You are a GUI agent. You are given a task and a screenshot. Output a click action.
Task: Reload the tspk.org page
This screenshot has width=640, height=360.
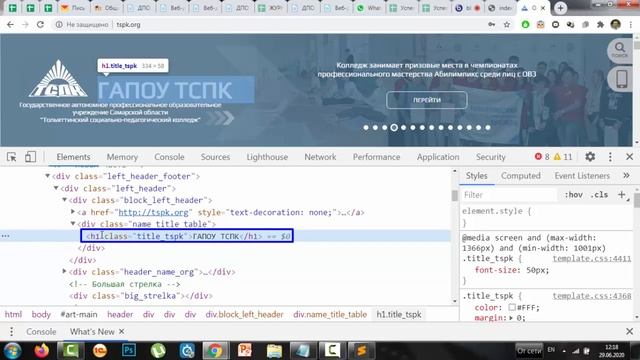(40, 24)
